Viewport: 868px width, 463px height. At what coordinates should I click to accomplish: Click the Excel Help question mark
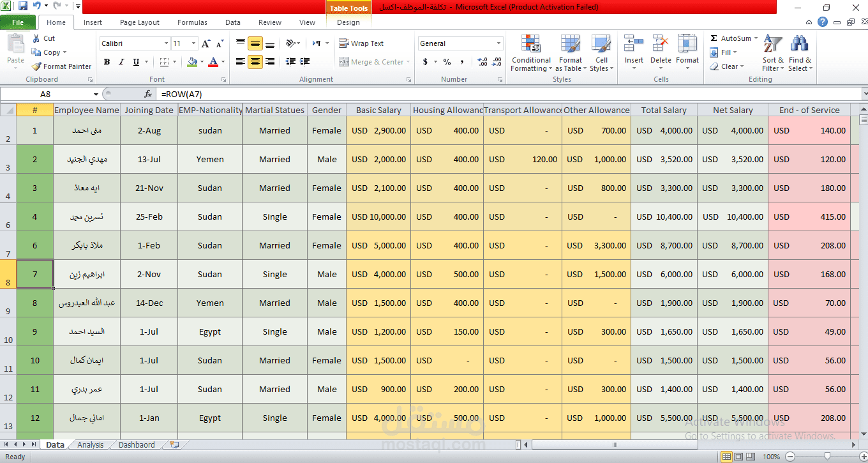(x=823, y=22)
